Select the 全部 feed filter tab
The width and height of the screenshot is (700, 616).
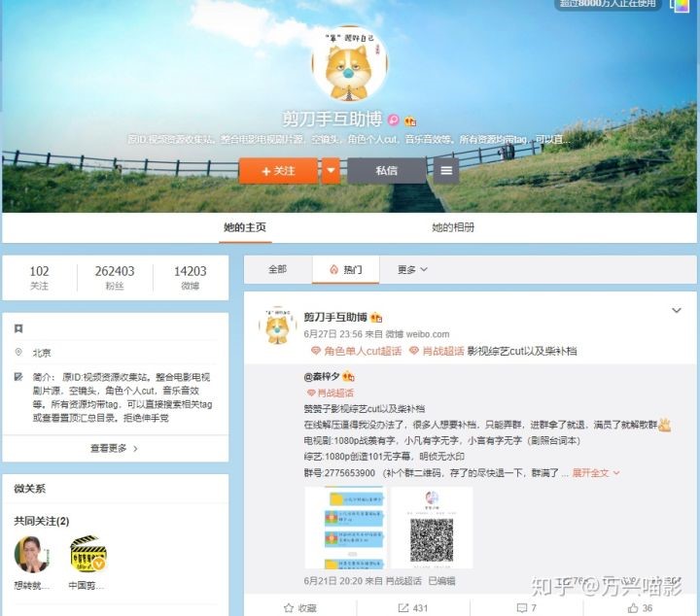click(277, 269)
